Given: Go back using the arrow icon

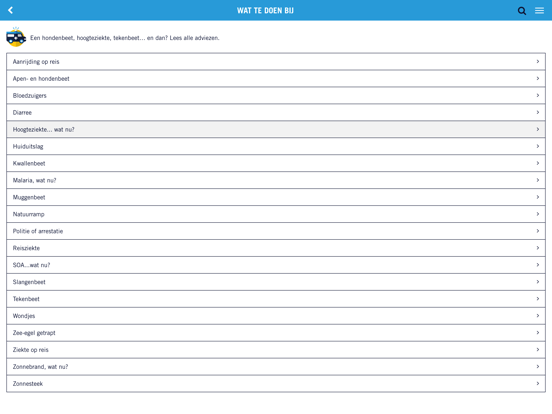Looking at the screenshot, I should pyautogui.click(x=11, y=10).
